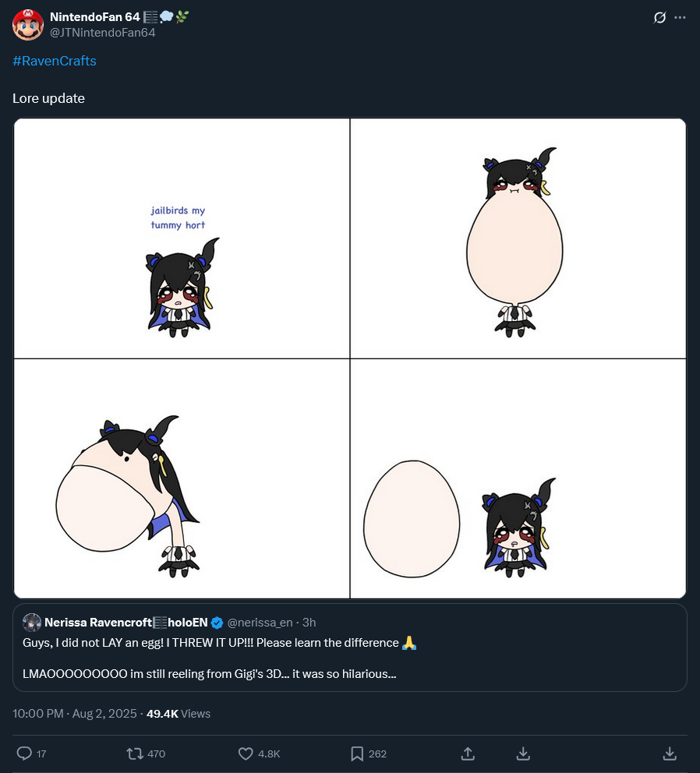This screenshot has width=700, height=773.
Task: Click the share upload-arrow icon
Action: coord(468,754)
